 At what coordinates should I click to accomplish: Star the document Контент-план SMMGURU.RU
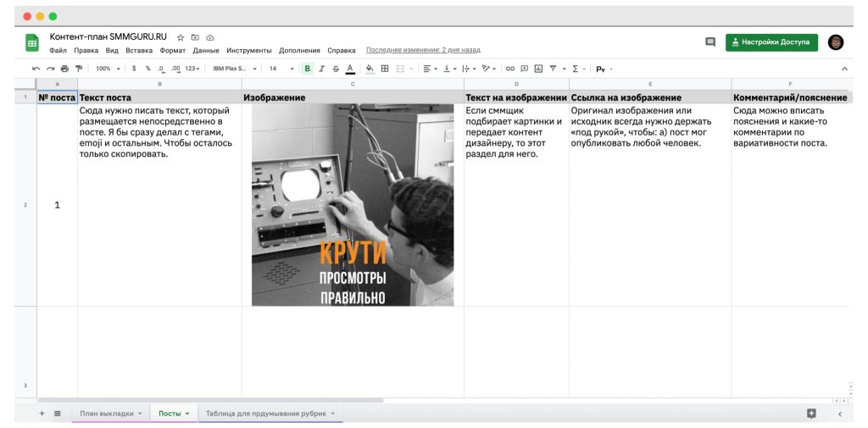tap(181, 37)
